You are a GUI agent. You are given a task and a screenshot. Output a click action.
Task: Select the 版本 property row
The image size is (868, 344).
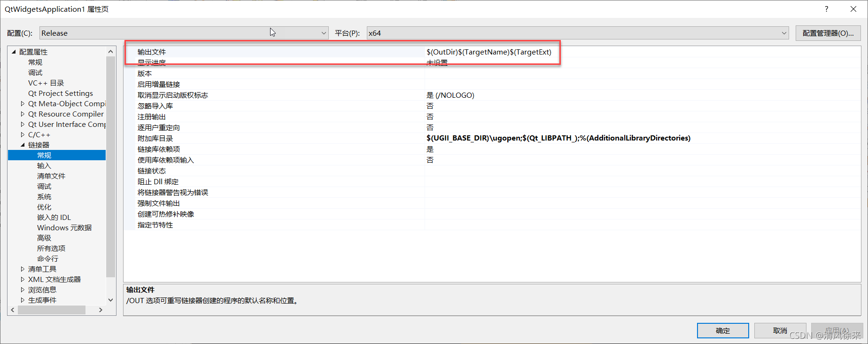pyautogui.click(x=492, y=73)
